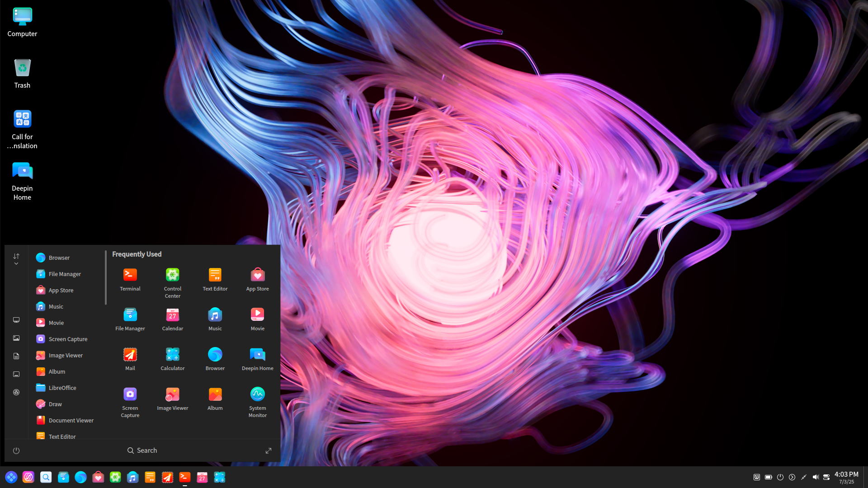Launch Screen Capture from Frequently Used grid
The width and height of the screenshot is (868, 488).
pyautogui.click(x=130, y=403)
